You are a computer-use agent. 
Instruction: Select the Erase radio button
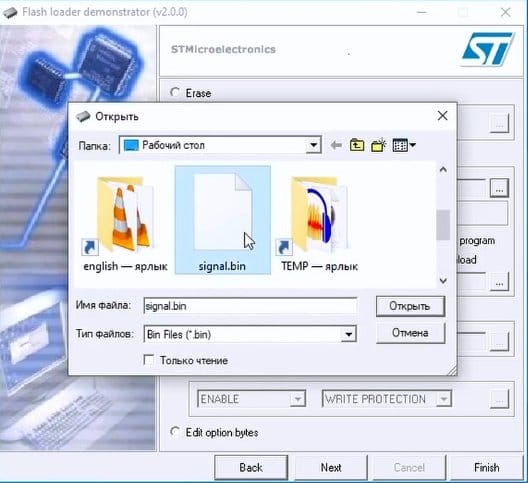click(175, 92)
